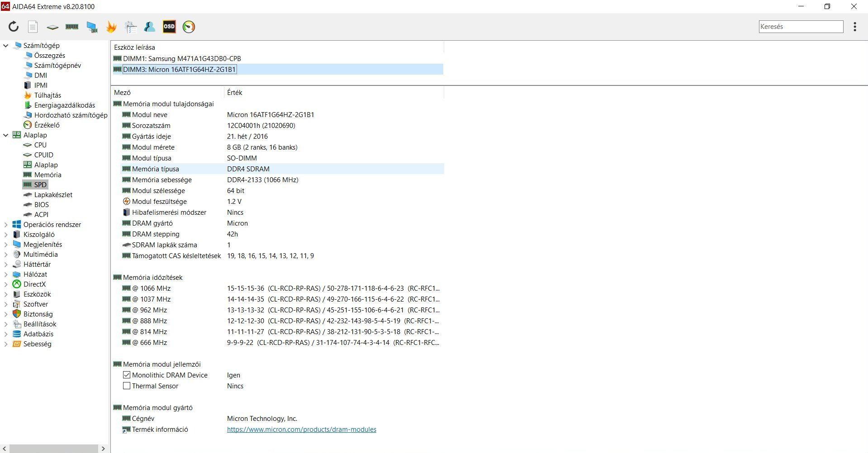Start the flame stability test icon
This screenshot has width=868, height=453.
click(111, 27)
